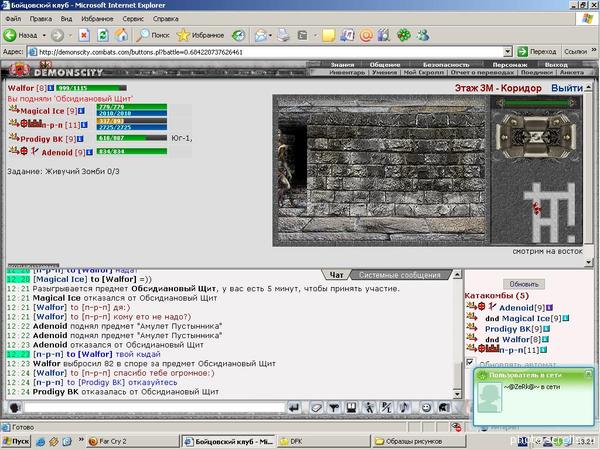
Task: Switch to the Чат tab
Action: 336,275
